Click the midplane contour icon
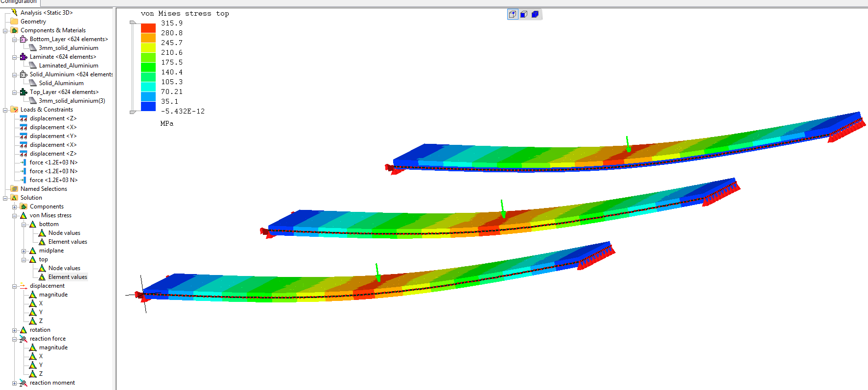This screenshot has width=868, height=390. pyautogui.click(x=33, y=251)
